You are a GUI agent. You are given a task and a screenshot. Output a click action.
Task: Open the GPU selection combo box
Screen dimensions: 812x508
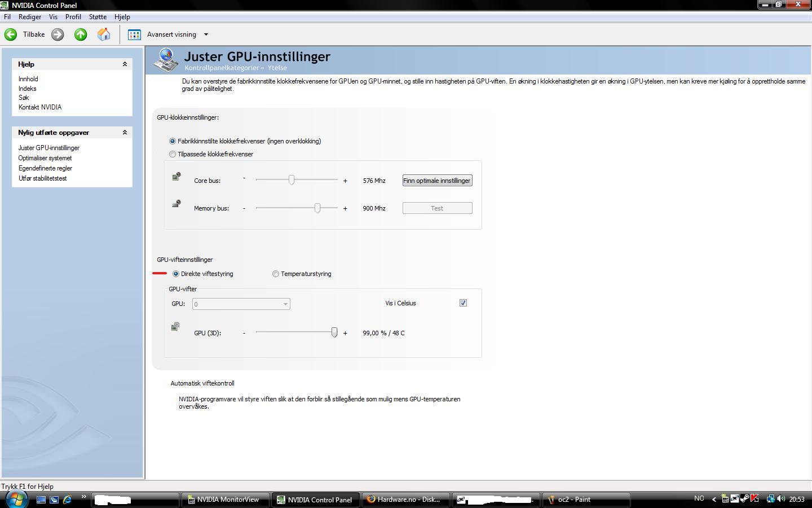241,304
